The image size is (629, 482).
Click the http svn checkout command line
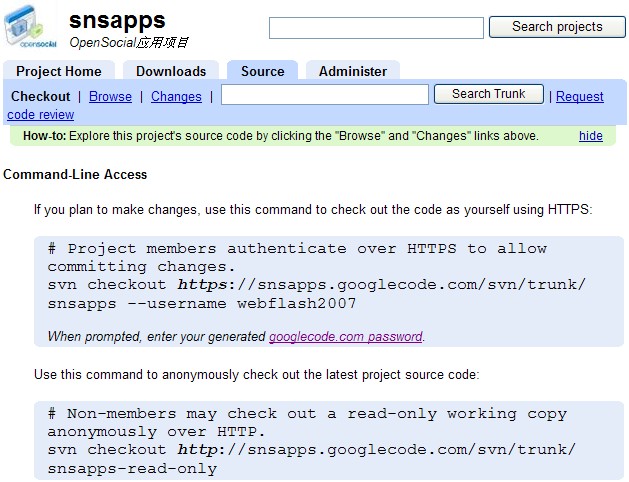312,450
